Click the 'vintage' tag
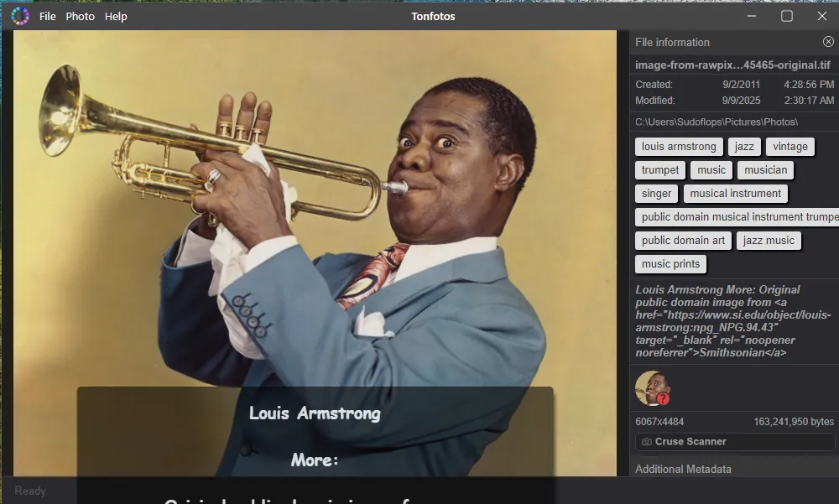The height and width of the screenshot is (504, 839). [789, 147]
